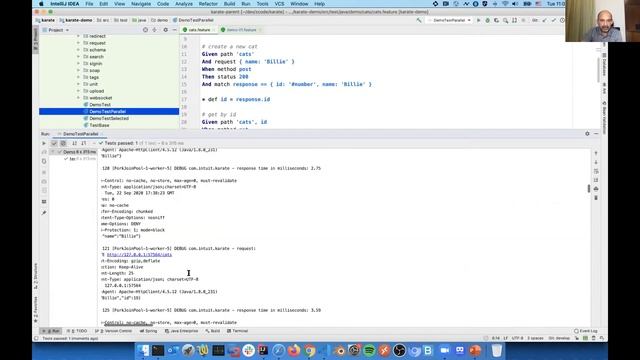The image size is (640, 360).
Task: Expand the upload folder
Action: coord(78,91)
